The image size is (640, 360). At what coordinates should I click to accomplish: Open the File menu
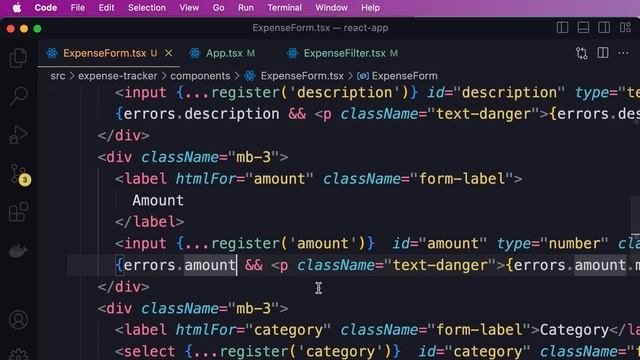(x=78, y=8)
